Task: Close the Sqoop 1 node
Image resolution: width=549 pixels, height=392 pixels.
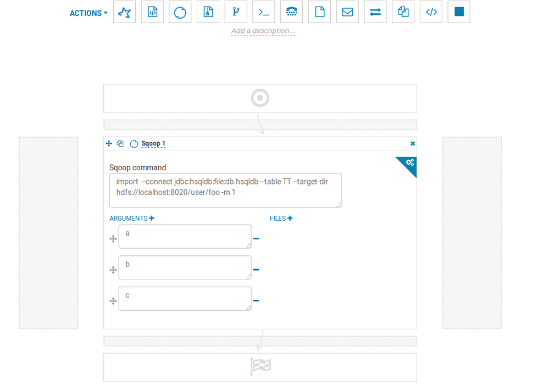Action: coord(413,144)
